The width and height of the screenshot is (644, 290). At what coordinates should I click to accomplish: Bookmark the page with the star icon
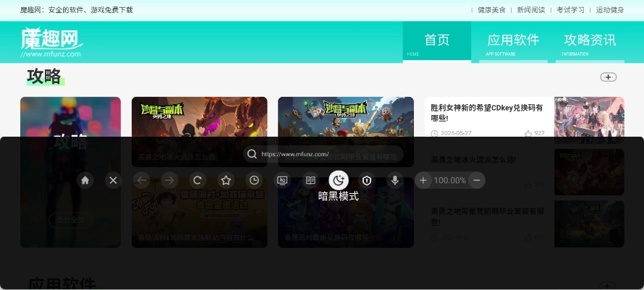point(226,180)
